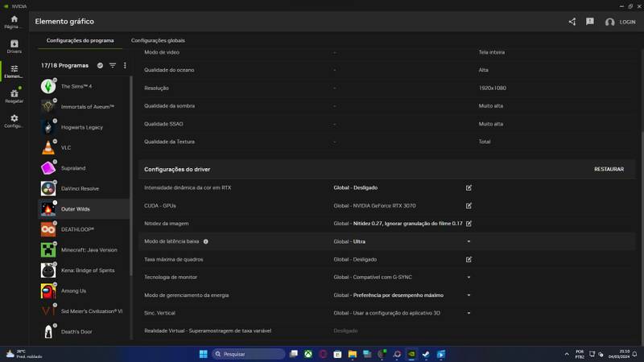Select Kena: Bridge of Spirits program
The height and width of the screenshot is (362, 644).
(84, 270)
